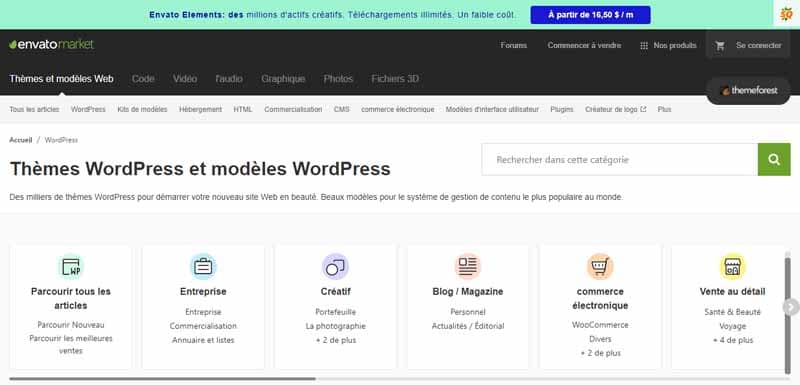Screen dimensions: 800x385
Task: Click the Blog / Magazine newspaper icon
Action: click(467, 267)
